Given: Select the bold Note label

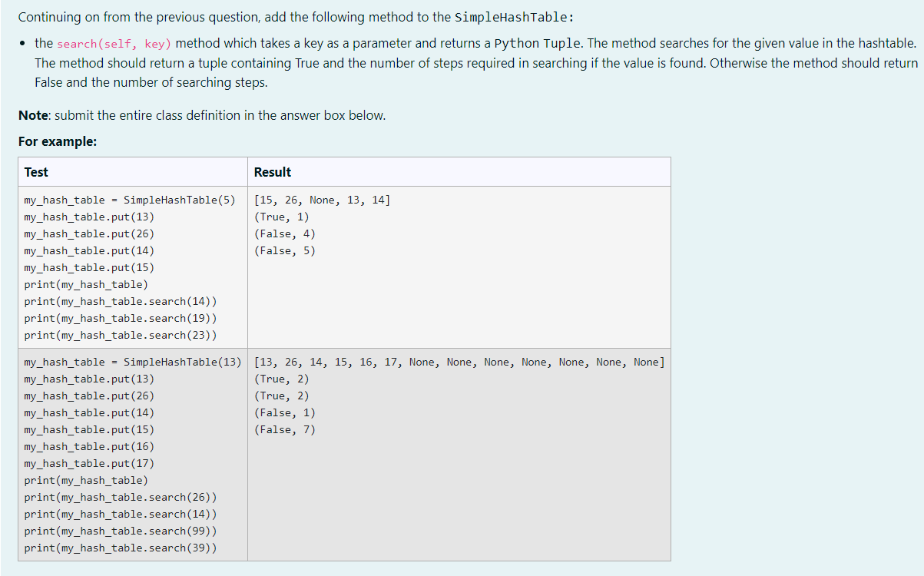Looking at the screenshot, I should tap(31, 114).
